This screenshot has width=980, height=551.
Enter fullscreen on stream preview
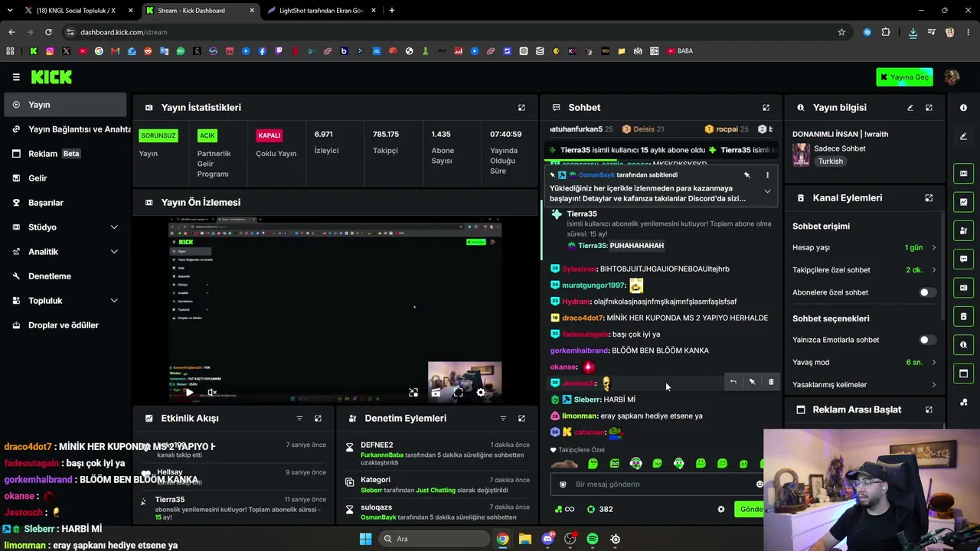click(458, 393)
